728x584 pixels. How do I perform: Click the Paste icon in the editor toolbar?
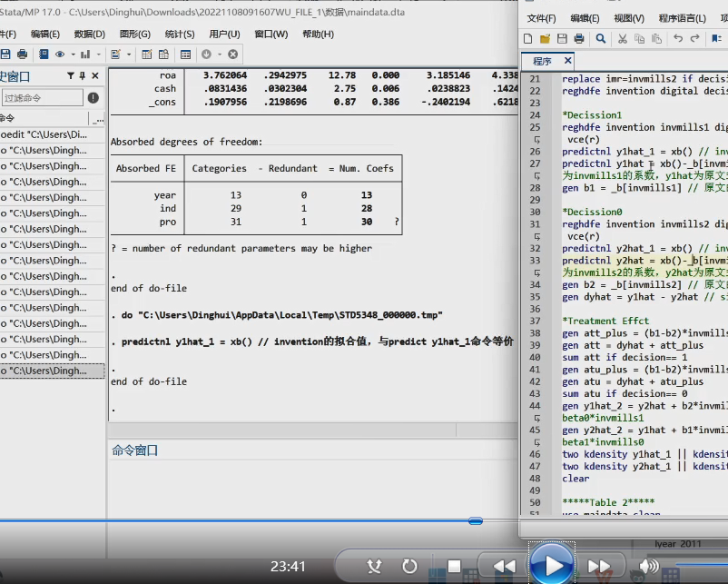coord(656,38)
